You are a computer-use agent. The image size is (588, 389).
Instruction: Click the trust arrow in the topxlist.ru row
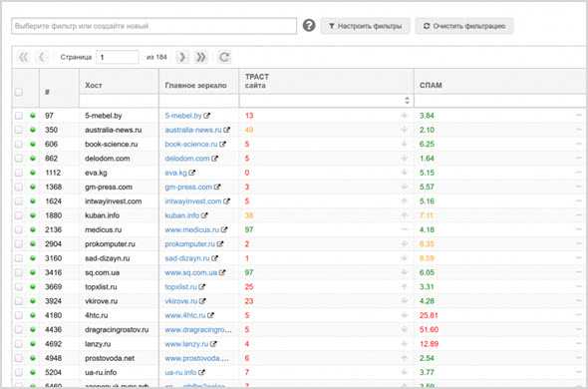click(x=404, y=287)
